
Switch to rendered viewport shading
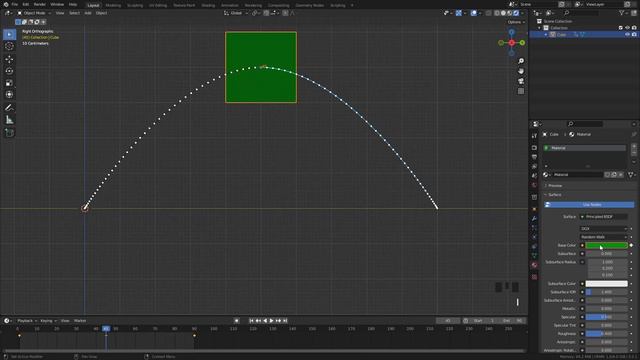pyautogui.click(x=516, y=13)
